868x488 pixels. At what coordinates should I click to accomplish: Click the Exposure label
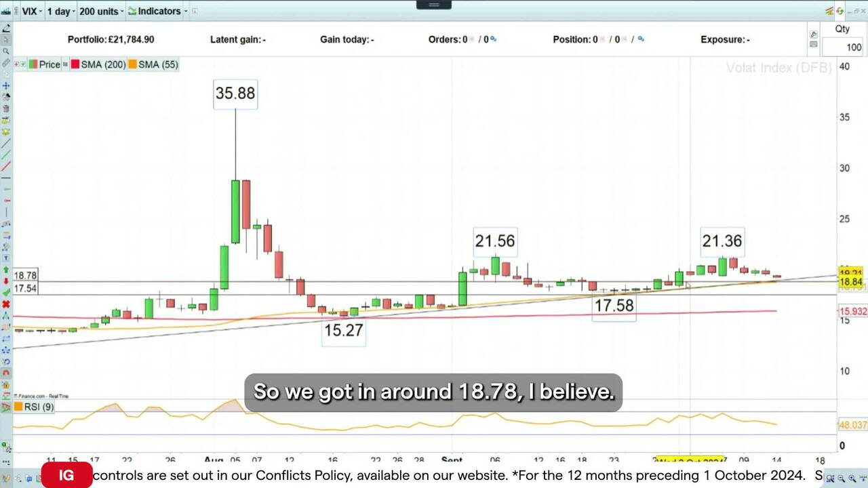[x=725, y=39]
